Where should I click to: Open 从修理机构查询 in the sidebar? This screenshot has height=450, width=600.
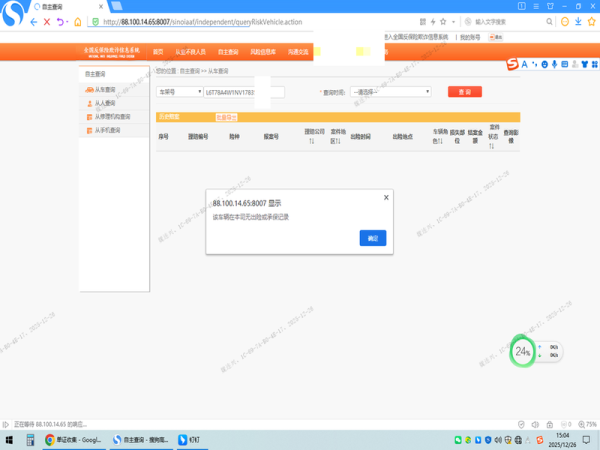tap(111, 116)
